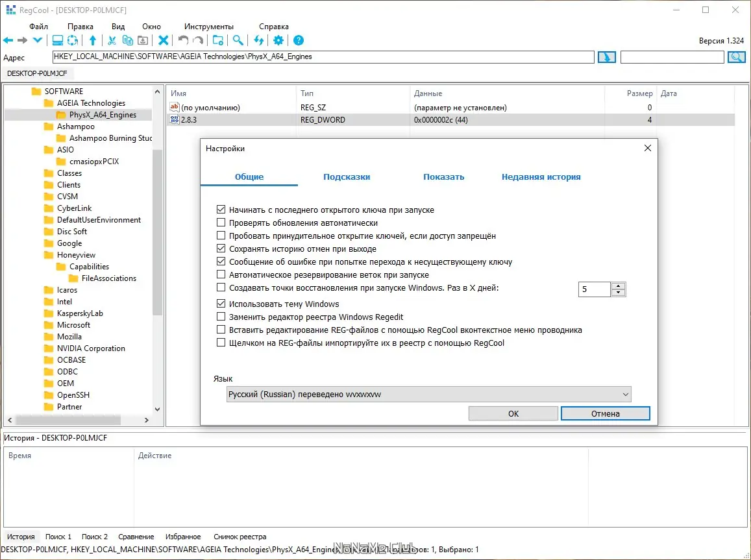Enable Проверять обновления автоматически checkbox
Screen dimensions: 751x560
click(x=221, y=222)
